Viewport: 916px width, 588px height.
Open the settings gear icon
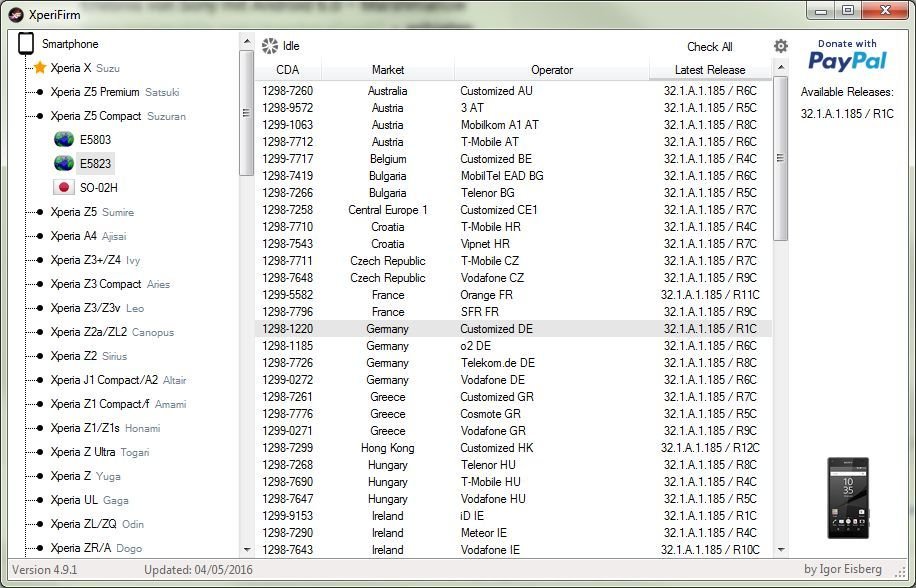(x=781, y=46)
